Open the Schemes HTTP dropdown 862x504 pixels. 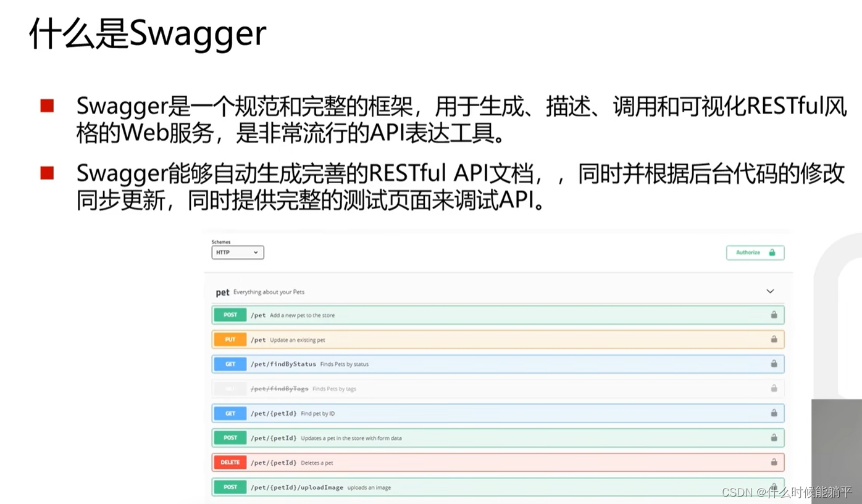point(237,252)
